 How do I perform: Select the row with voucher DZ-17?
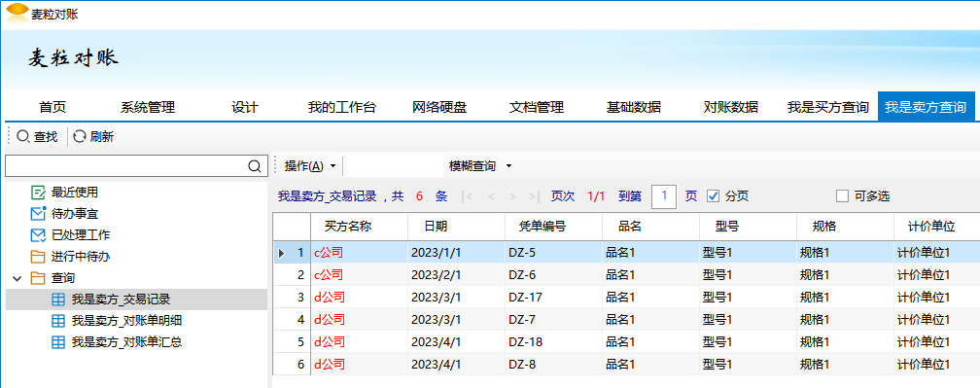626,297
